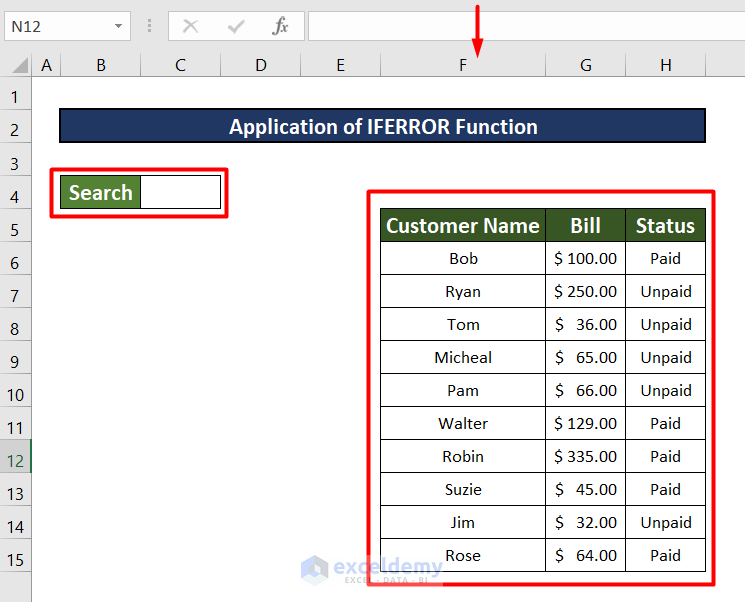Image resolution: width=745 pixels, height=602 pixels.
Task: Select the $ 32.00 bill cell
Action: (585, 522)
